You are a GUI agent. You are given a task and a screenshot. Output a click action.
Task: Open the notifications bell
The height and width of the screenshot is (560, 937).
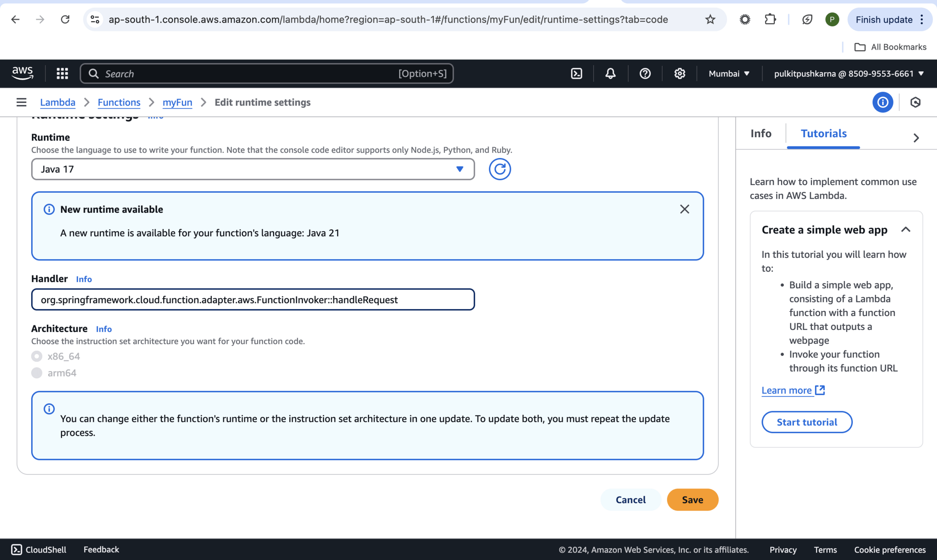pos(610,73)
